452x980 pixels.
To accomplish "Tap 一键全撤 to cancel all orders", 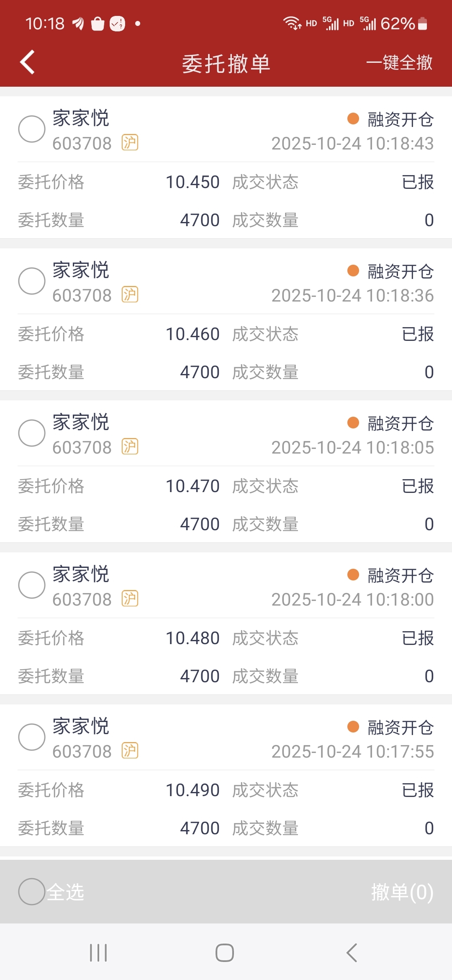I will coord(399,63).
